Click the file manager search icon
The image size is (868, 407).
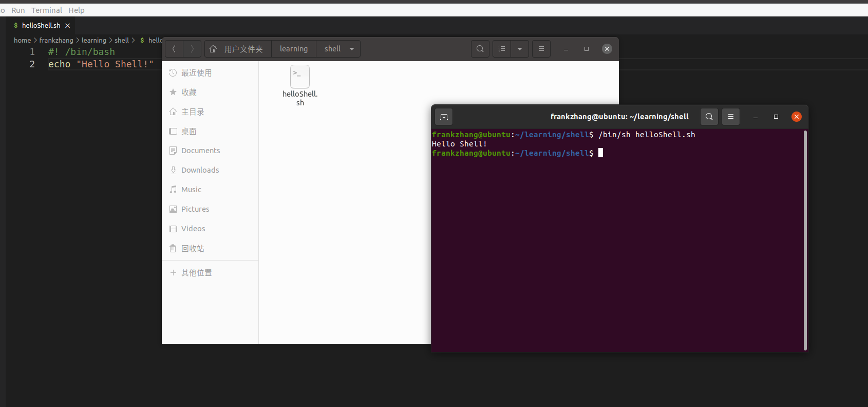click(480, 49)
